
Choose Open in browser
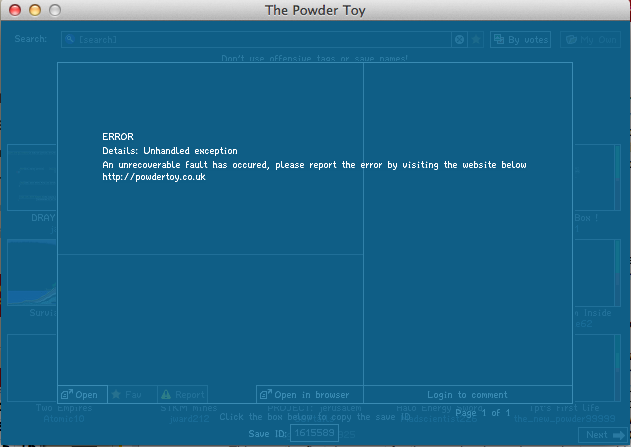pyautogui.click(x=310, y=395)
